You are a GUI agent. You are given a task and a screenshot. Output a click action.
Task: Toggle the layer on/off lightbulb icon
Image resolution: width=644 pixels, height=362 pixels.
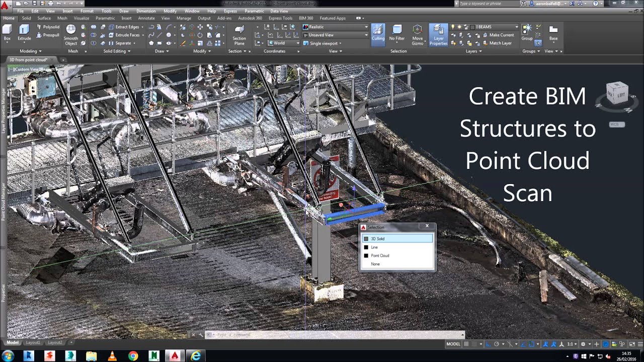click(x=453, y=27)
